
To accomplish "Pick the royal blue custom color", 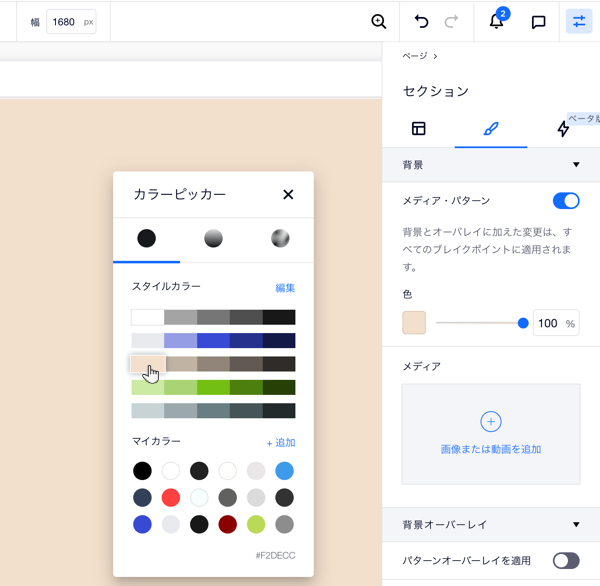I will pyautogui.click(x=142, y=524).
